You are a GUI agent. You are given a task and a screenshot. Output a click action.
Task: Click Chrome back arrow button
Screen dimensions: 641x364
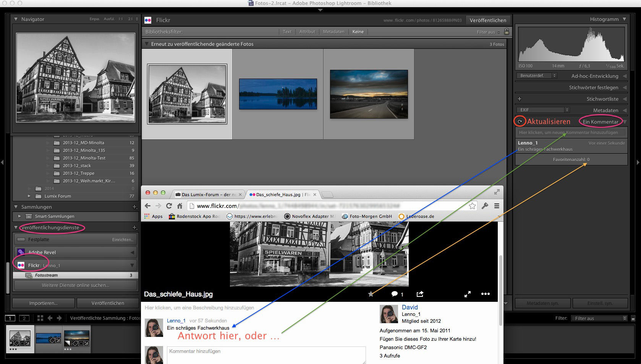(148, 206)
